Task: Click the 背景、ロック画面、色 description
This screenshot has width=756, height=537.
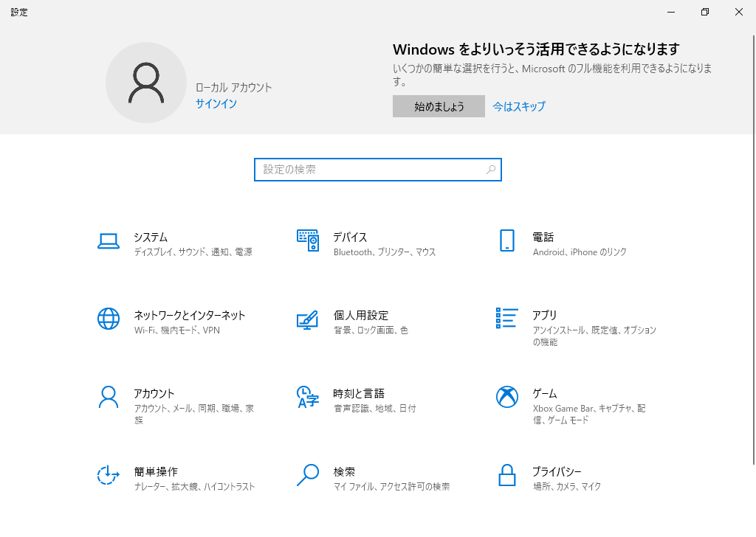Action: click(x=371, y=330)
